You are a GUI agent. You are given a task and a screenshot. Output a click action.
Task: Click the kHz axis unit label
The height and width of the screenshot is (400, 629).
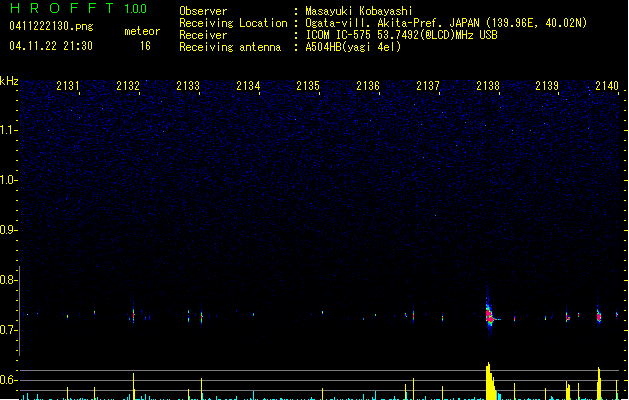pyautogui.click(x=9, y=81)
